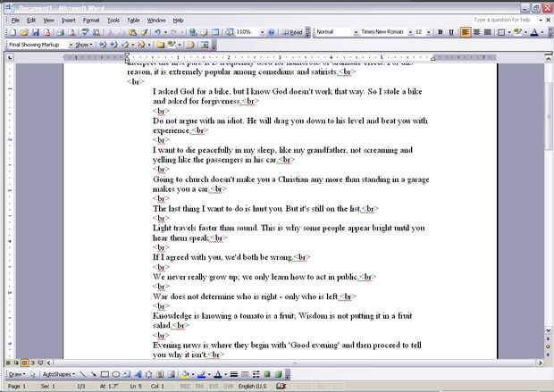The height and width of the screenshot is (392, 554).
Task: Select the Rectangle drawing tool
Action: [x=105, y=374]
